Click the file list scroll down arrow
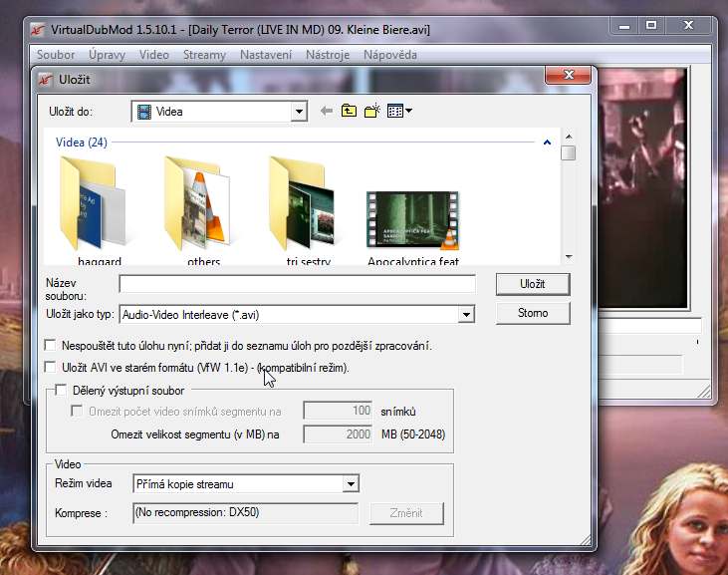728x575 pixels. 569,257
